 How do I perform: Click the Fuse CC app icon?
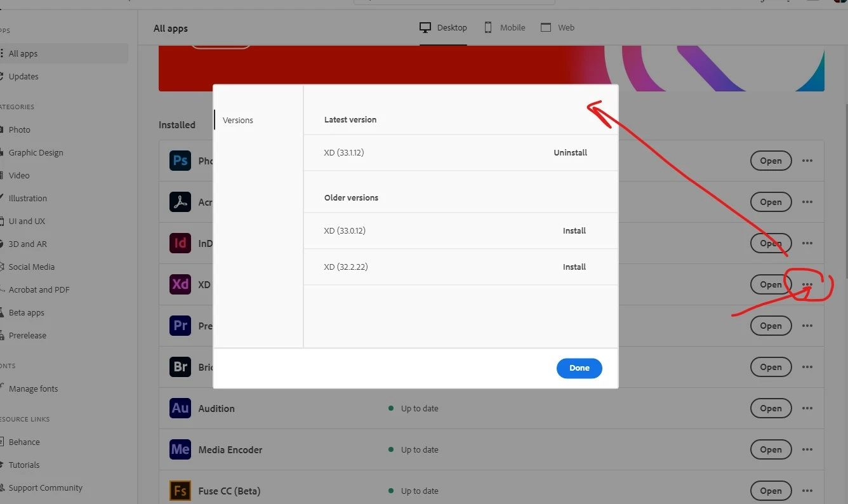click(x=180, y=491)
